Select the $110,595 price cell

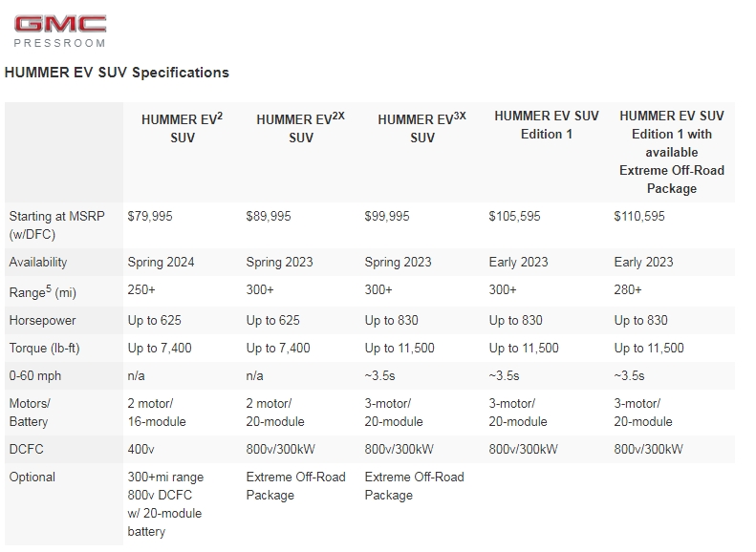pyautogui.click(x=639, y=216)
